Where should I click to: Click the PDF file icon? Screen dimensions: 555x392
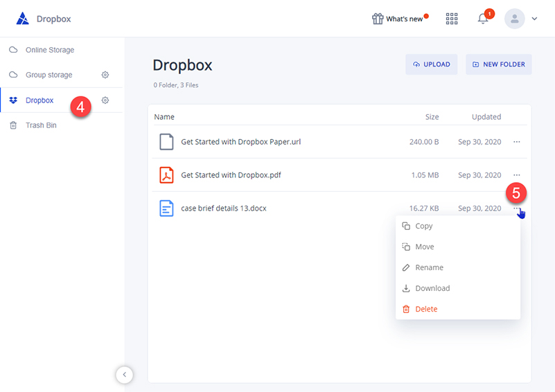click(x=166, y=175)
